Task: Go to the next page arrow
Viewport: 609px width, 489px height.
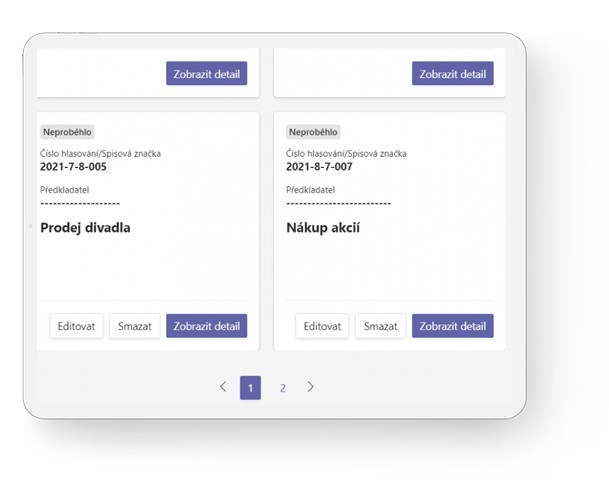Action: 311,387
